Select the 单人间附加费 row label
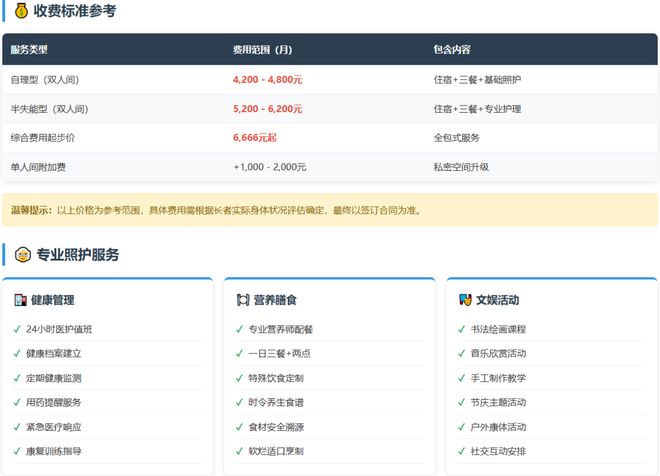The width and height of the screenshot is (660, 476). point(38,167)
